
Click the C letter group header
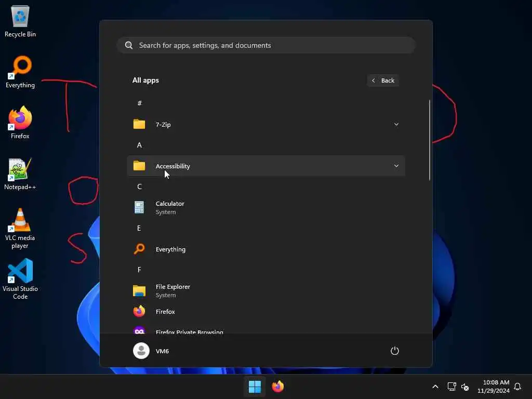pos(139,187)
